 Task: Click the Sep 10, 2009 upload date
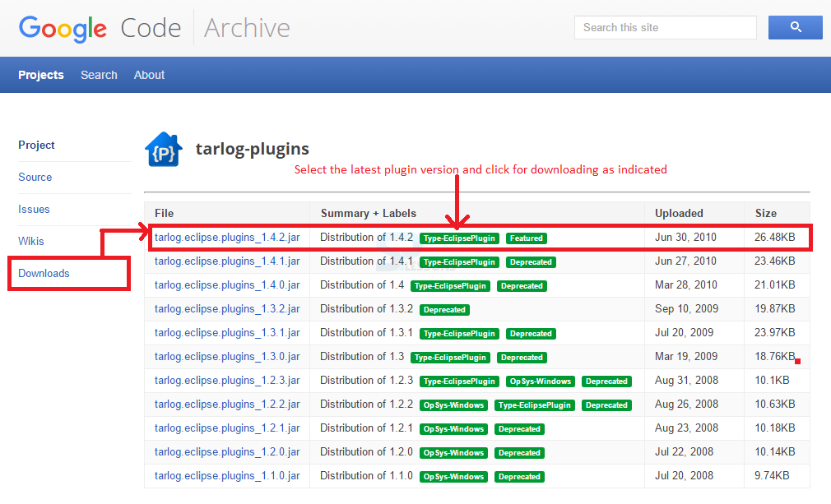pyautogui.click(x=686, y=308)
